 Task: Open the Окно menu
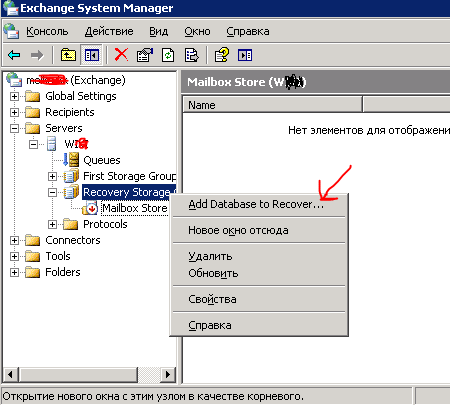pos(197,31)
